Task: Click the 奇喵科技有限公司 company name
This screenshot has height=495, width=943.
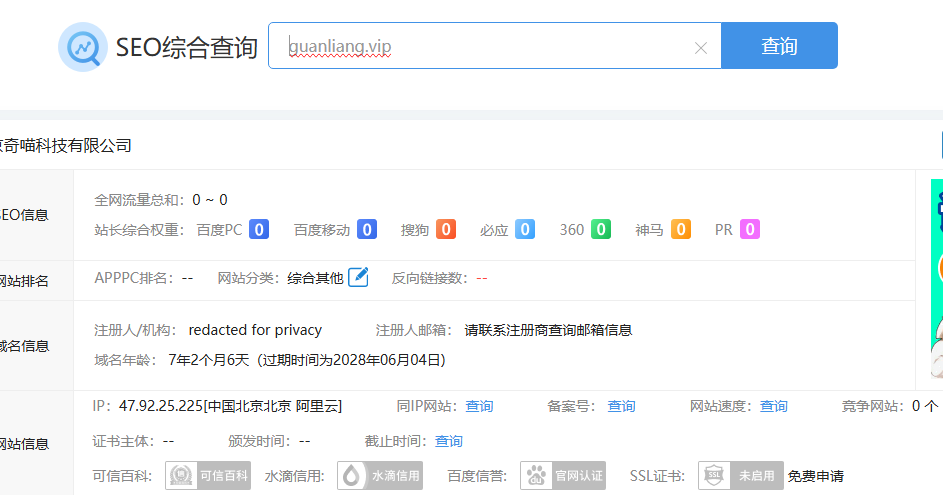Action: [x=67, y=146]
